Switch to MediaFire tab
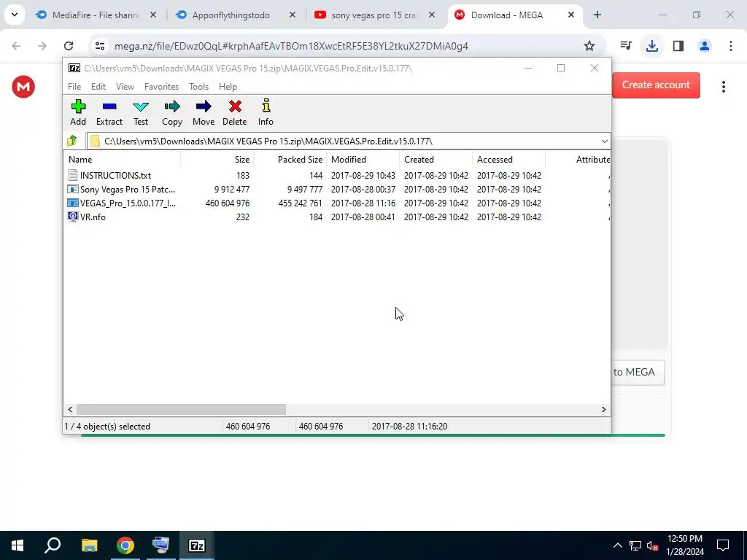Screen dimensions: 747x560 point(96,15)
